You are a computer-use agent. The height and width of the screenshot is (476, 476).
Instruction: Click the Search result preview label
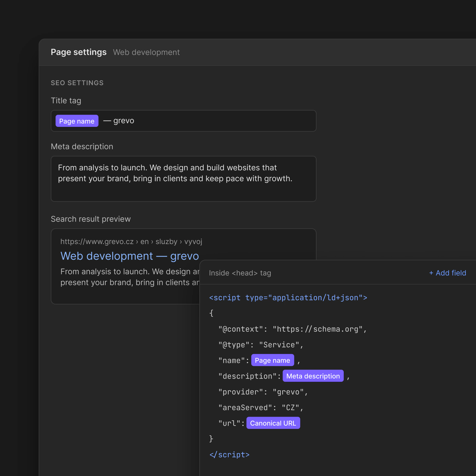(x=91, y=219)
